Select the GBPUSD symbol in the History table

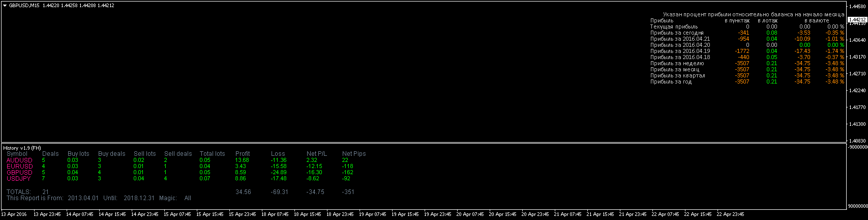pyautogui.click(x=19, y=173)
